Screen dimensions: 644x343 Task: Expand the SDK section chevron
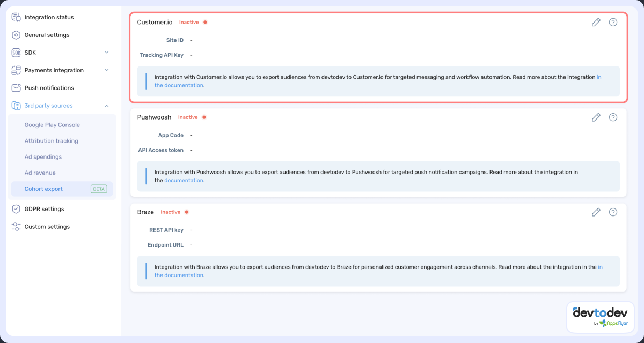(106, 53)
